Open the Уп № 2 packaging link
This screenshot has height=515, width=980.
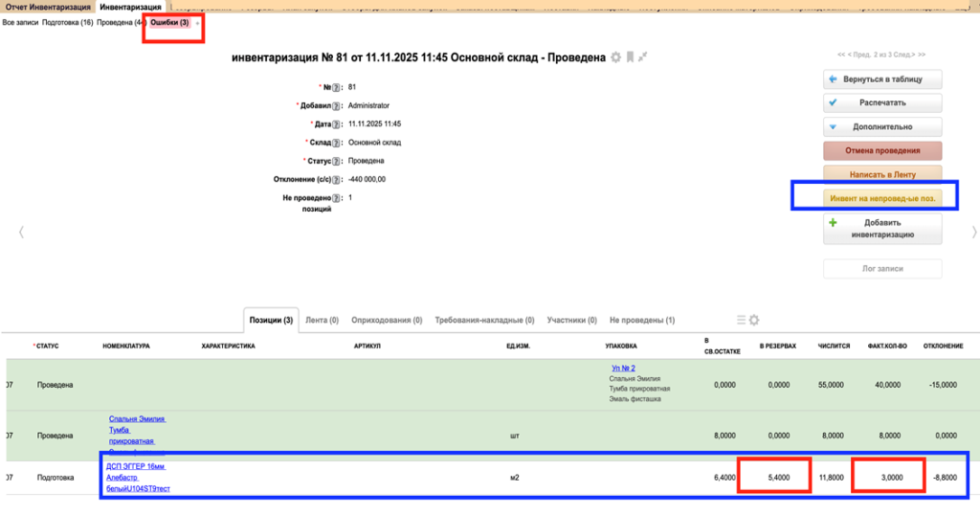pos(623,368)
